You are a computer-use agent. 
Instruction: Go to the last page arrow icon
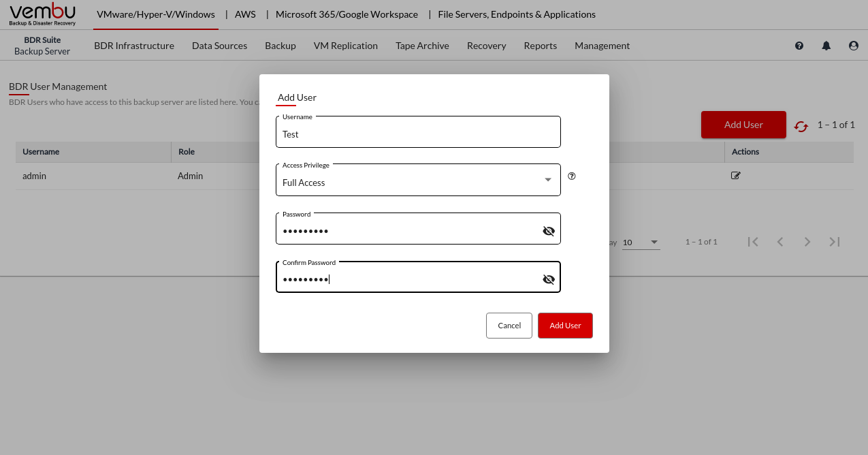coord(835,242)
